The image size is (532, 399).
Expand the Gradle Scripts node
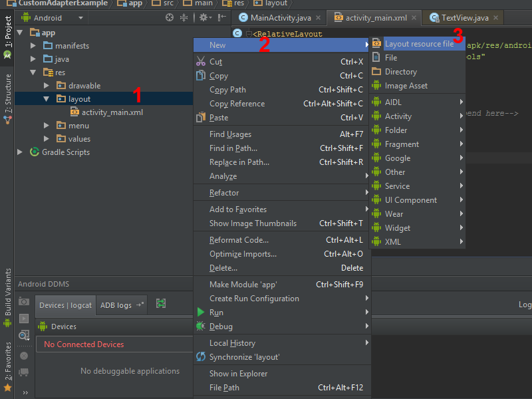point(20,152)
